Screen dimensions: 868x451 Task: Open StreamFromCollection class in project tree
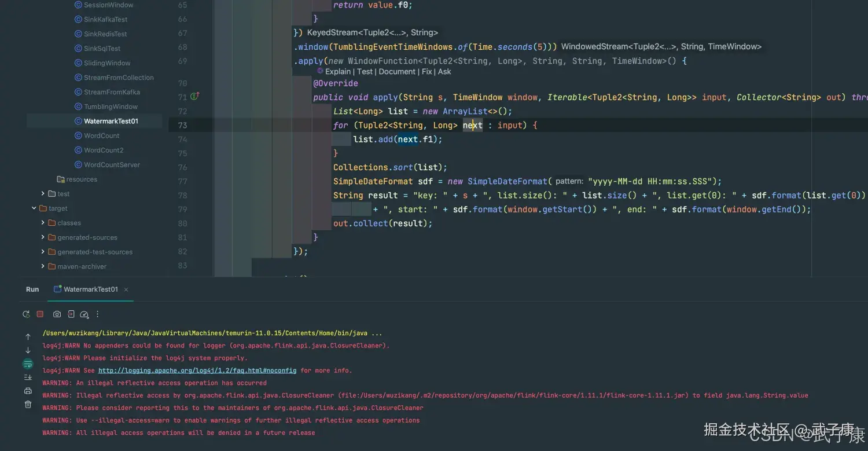[x=119, y=77]
